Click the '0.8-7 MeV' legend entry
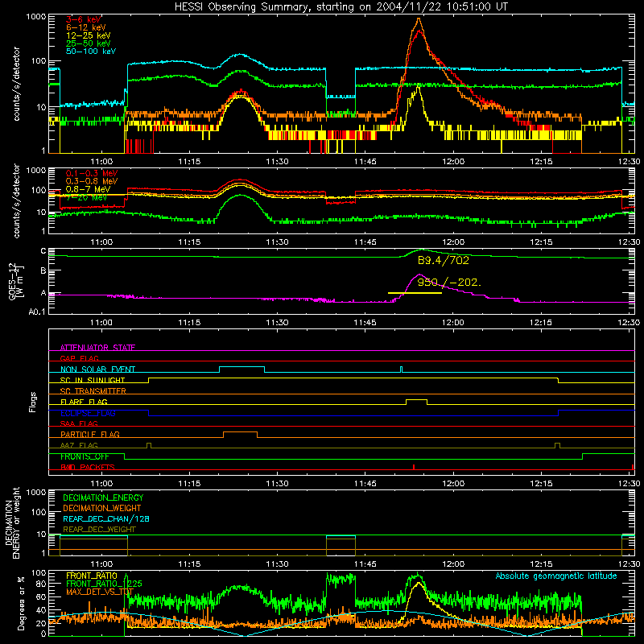The image size is (644, 644). coord(88,189)
